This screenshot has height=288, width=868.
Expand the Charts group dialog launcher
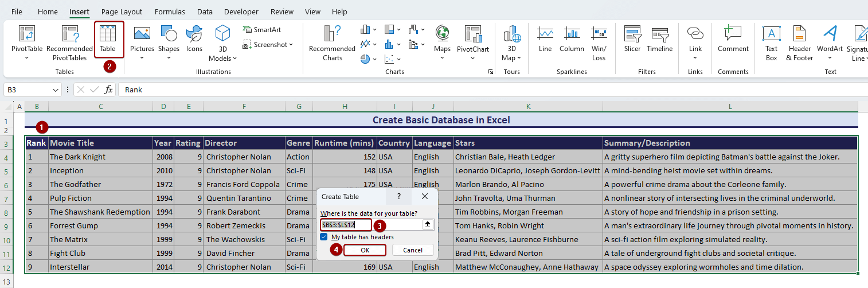(490, 72)
